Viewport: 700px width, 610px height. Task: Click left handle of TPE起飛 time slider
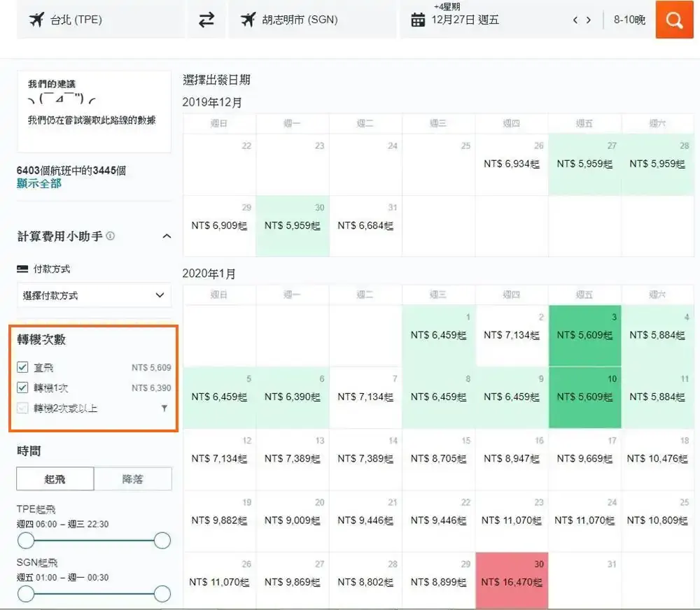pos(26,540)
